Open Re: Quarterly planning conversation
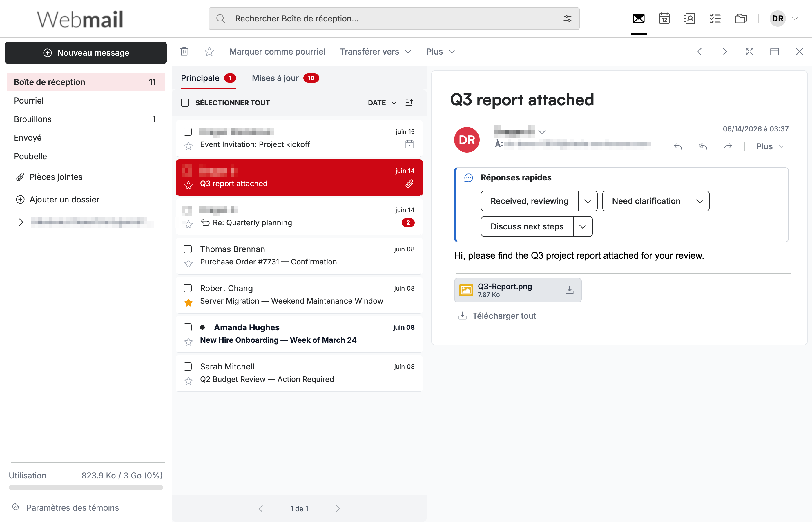The height and width of the screenshot is (522, 812). point(299,216)
